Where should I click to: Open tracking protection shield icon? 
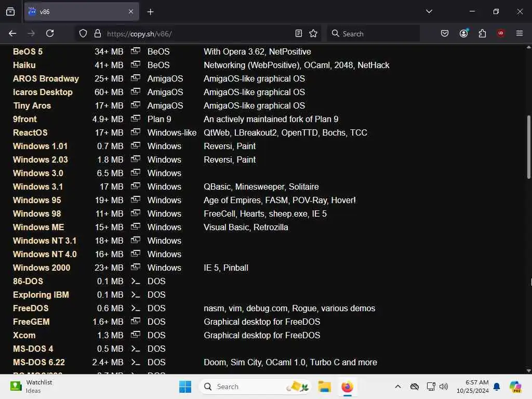[83, 33]
